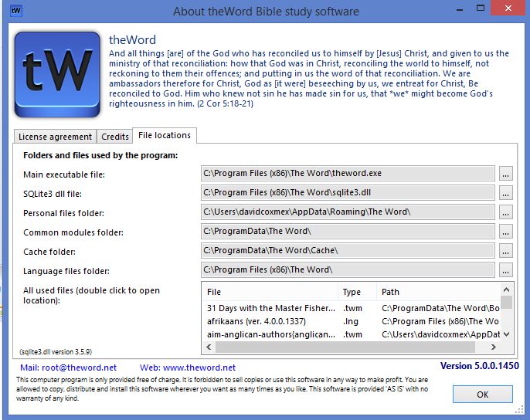This screenshot has width=530, height=420.
Task: Click the Version 5.0.0.1450 text
Action: [x=480, y=366]
